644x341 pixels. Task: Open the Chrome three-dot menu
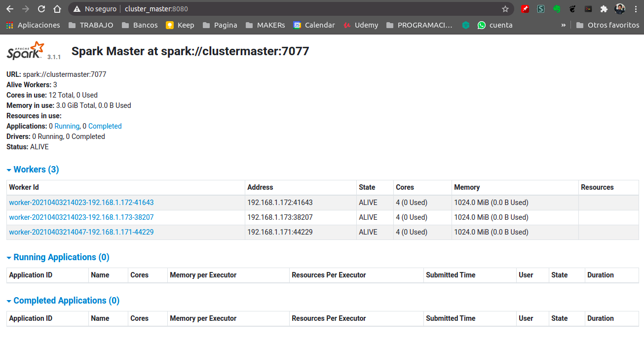tap(635, 9)
